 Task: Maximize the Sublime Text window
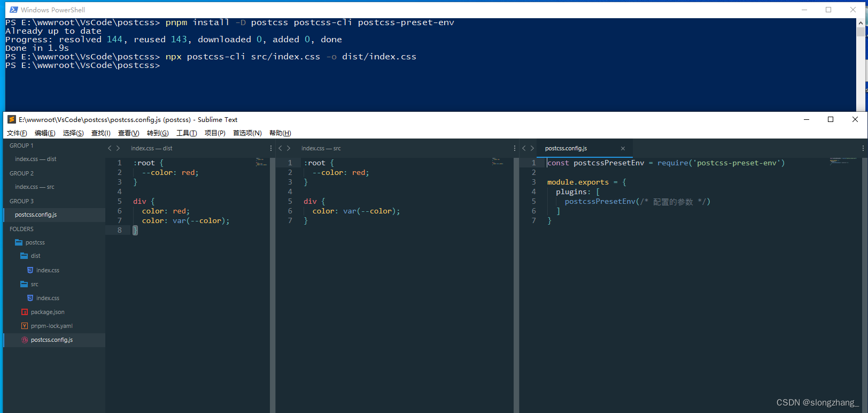pos(831,119)
